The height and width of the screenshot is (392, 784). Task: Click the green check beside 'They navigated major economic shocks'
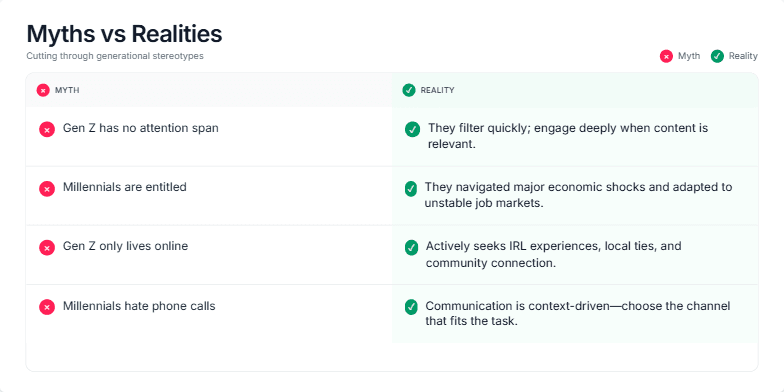(x=410, y=189)
